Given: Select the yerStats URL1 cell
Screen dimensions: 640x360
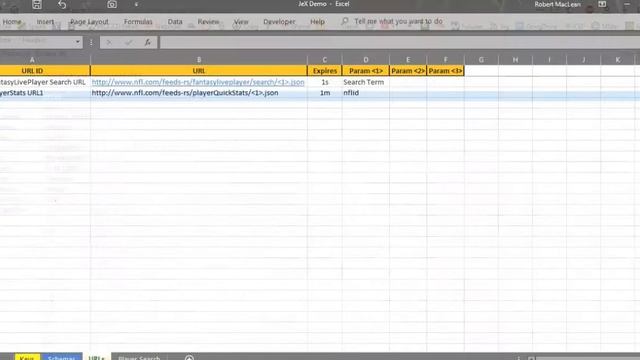Looking at the screenshot, I should (44, 93).
